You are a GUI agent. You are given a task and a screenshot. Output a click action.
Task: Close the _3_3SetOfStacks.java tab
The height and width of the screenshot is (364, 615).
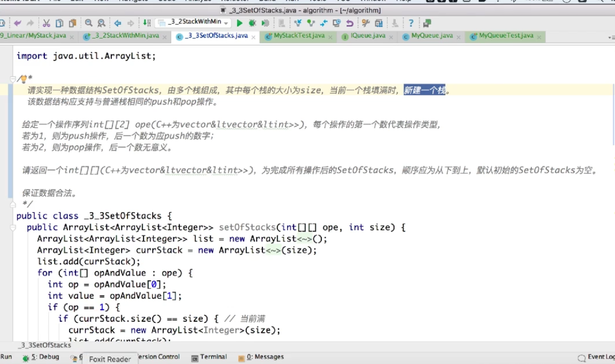253,37
